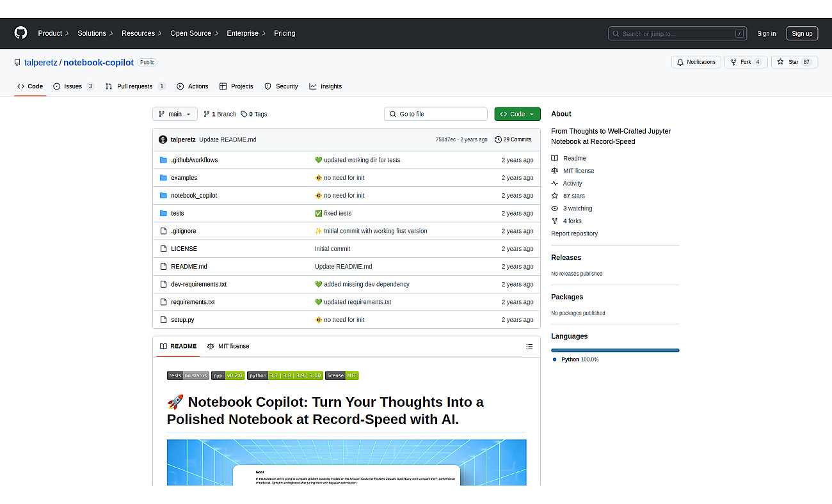Focus the Go to file field
832x504 pixels.
[x=436, y=114]
